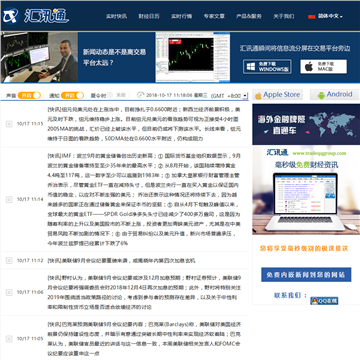Click the 10/17 11:15 timestamp

30,124
